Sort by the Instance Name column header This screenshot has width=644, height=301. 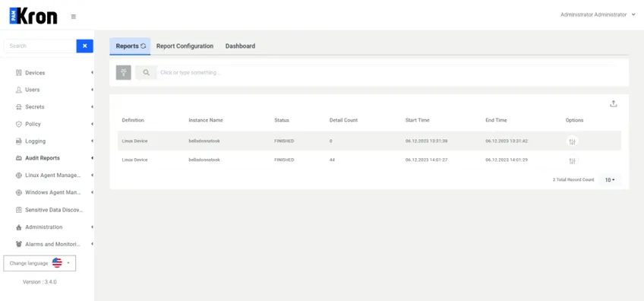pos(206,120)
